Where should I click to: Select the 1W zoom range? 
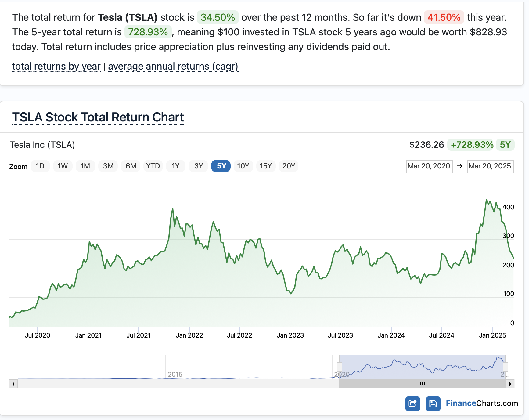[x=63, y=166]
